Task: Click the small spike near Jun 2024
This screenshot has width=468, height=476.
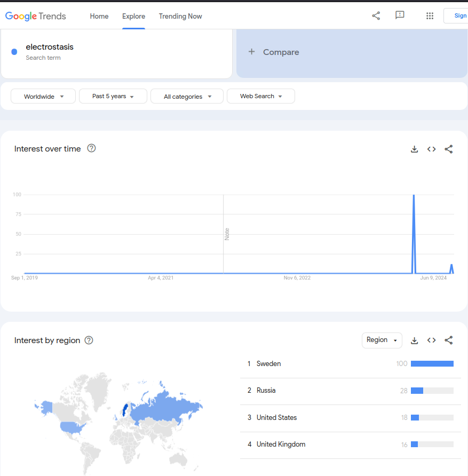Action: point(451,268)
